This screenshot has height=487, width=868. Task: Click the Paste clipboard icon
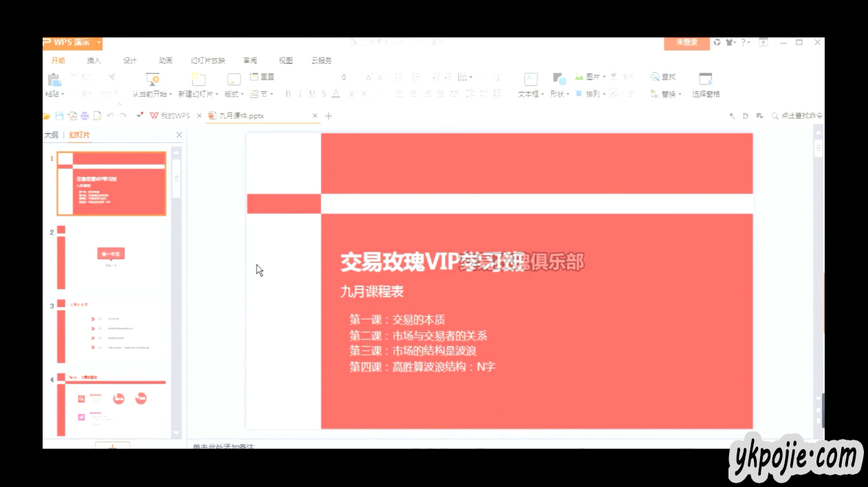click(54, 79)
